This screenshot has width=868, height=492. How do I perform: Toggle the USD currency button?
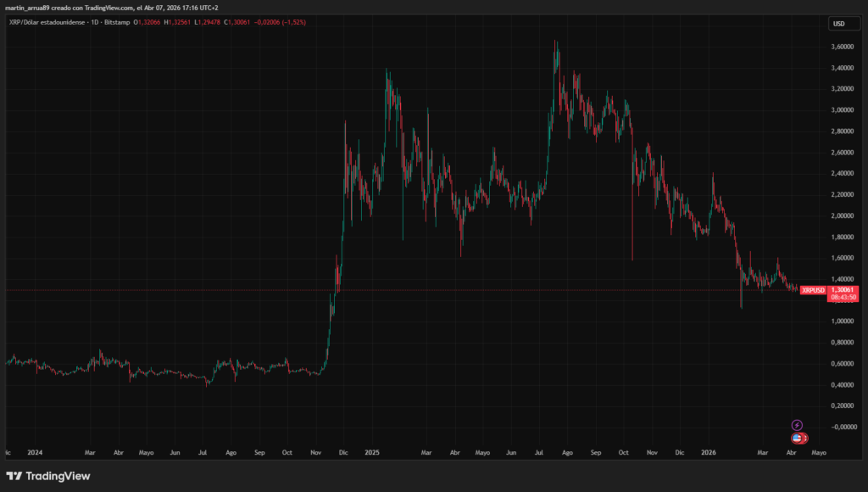point(843,23)
